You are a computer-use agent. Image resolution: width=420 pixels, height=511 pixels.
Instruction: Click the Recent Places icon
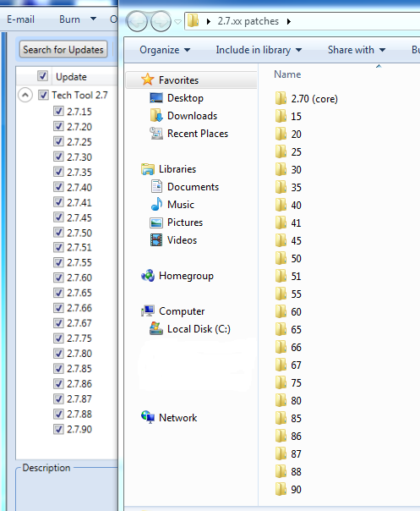[156, 134]
